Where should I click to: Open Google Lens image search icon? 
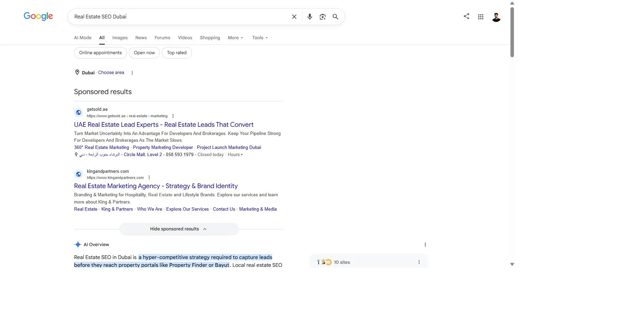[323, 17]
